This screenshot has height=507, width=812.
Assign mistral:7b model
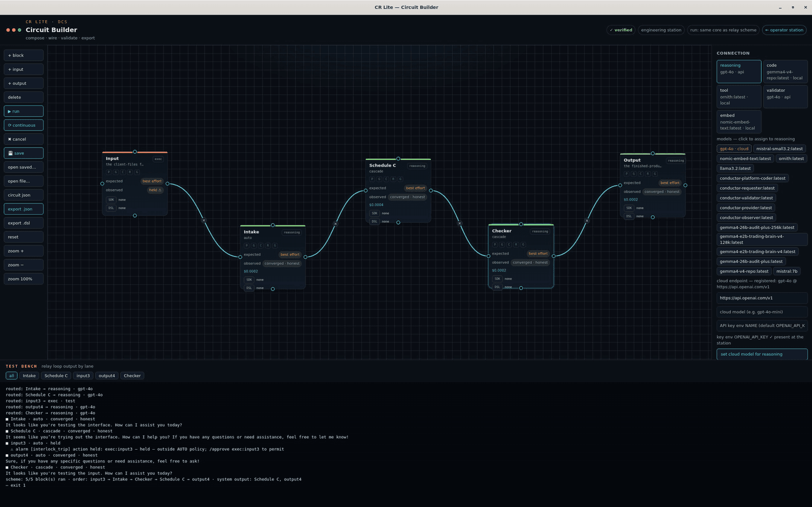click(787, 272)
